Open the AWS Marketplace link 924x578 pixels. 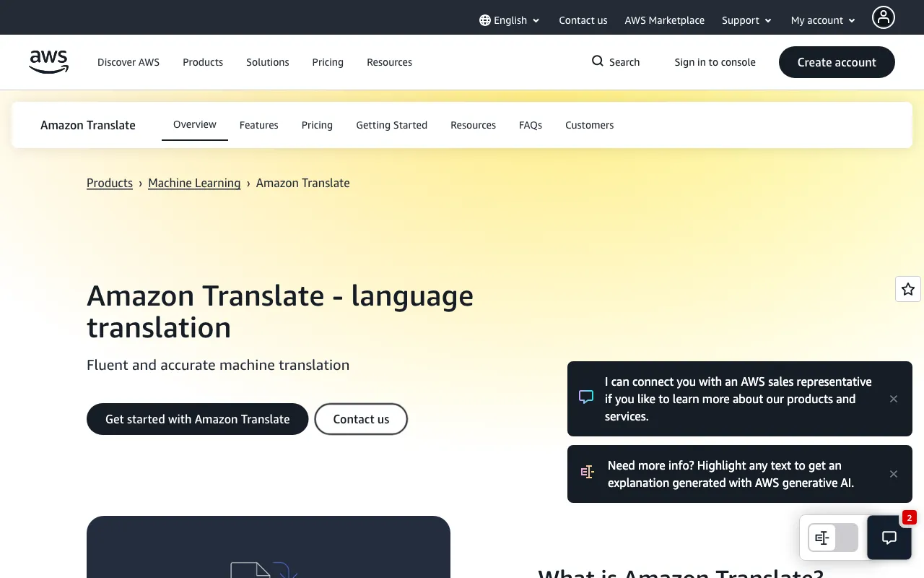tap(665, 20)
